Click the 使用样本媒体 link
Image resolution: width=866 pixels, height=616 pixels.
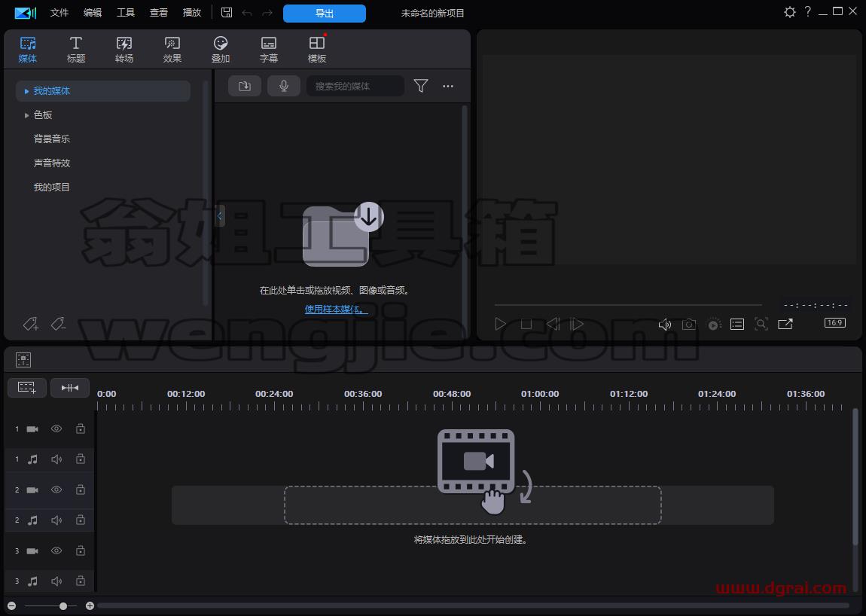[337, 310]
